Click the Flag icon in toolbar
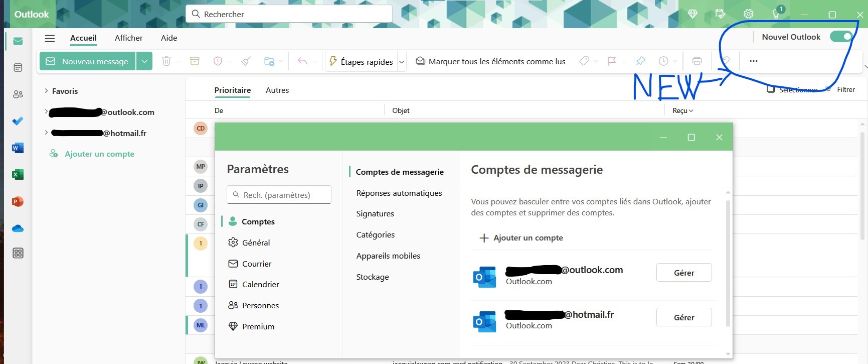 tap(612, 61)
